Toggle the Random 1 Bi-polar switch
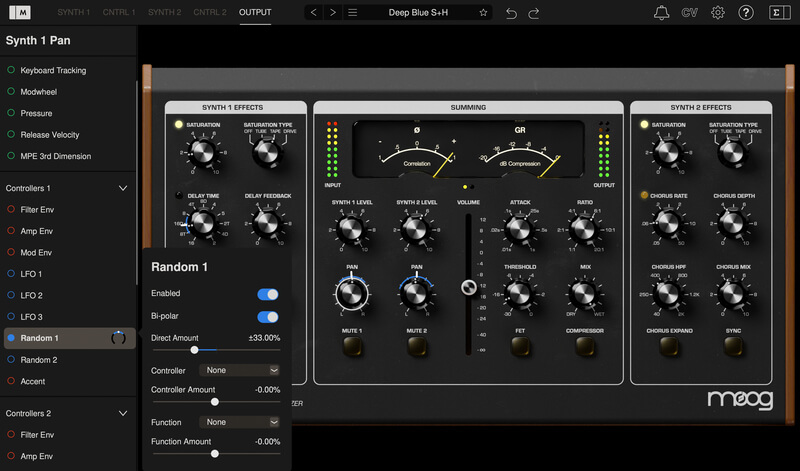The image size is (800, 471). point(268,317)
